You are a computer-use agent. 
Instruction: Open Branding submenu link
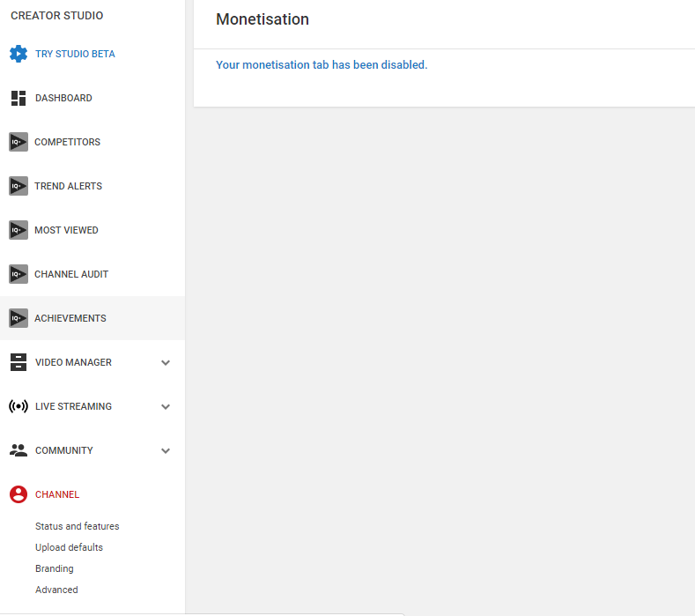point(54,568)
